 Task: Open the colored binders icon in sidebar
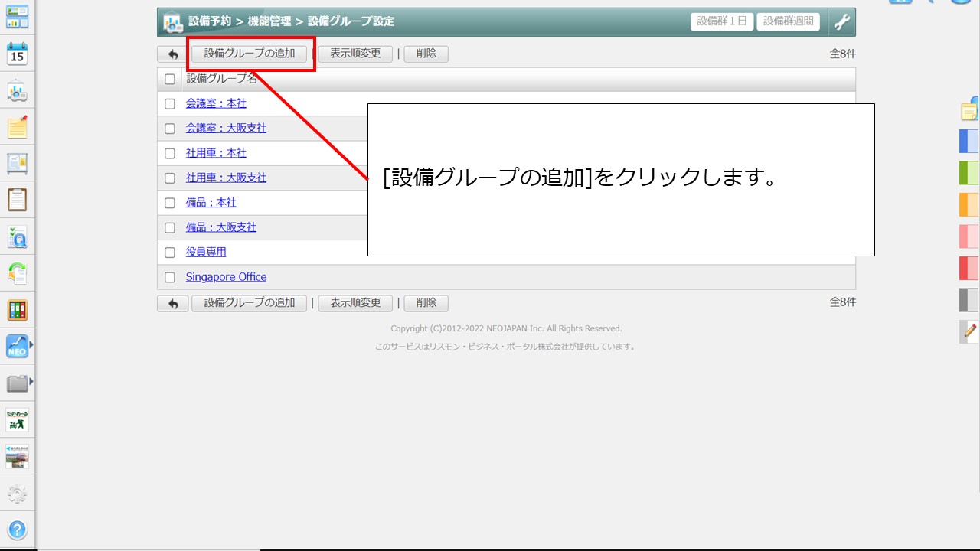click(x=17, y=310)
